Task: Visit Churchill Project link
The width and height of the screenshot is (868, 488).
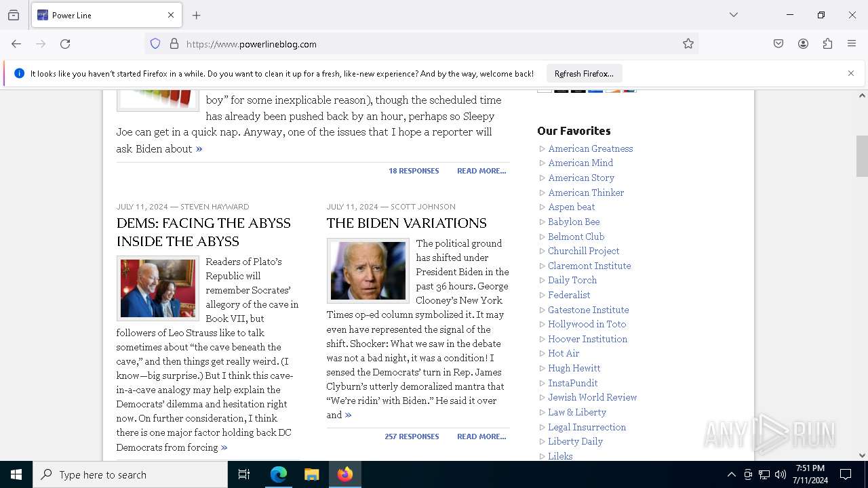Action: coord(584,251)
